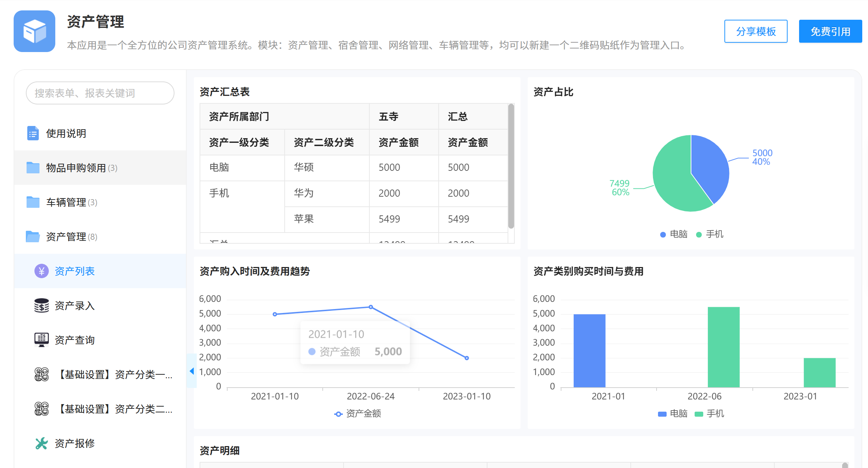This screenshot has height=468, width=868.
Task: Click the coin stack icon for 资产录入
Action: [42, 305]
